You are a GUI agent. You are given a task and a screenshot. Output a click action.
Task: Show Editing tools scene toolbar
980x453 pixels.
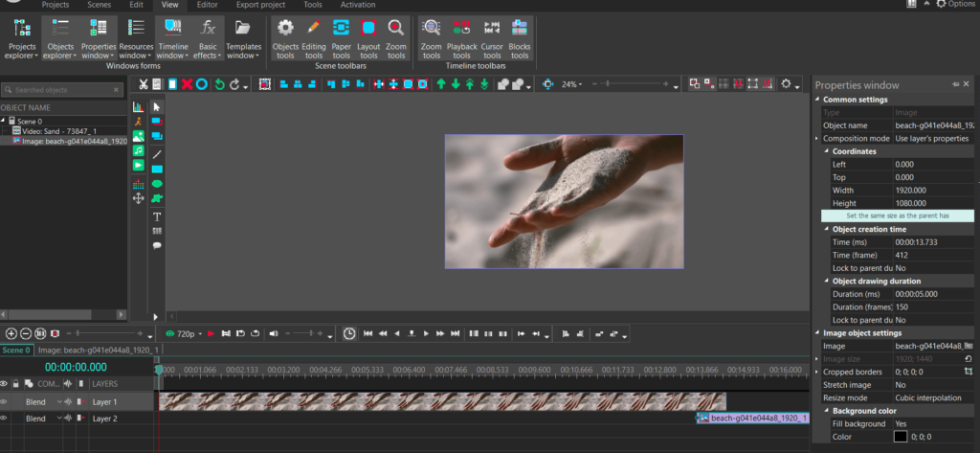point(314,39)
